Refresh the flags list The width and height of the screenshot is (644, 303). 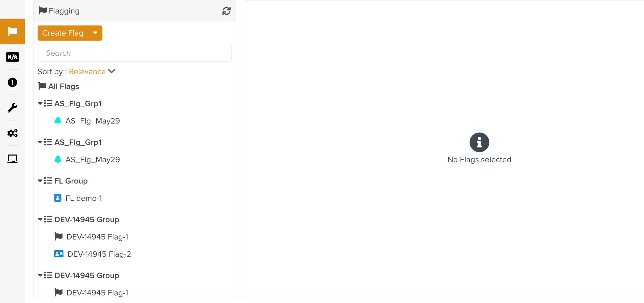tap(226, 11)
